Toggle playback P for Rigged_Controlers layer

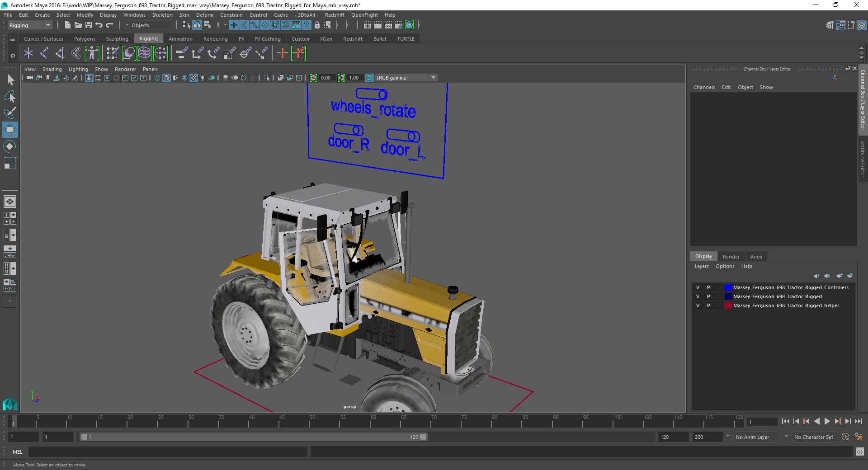tap(708, 287)
